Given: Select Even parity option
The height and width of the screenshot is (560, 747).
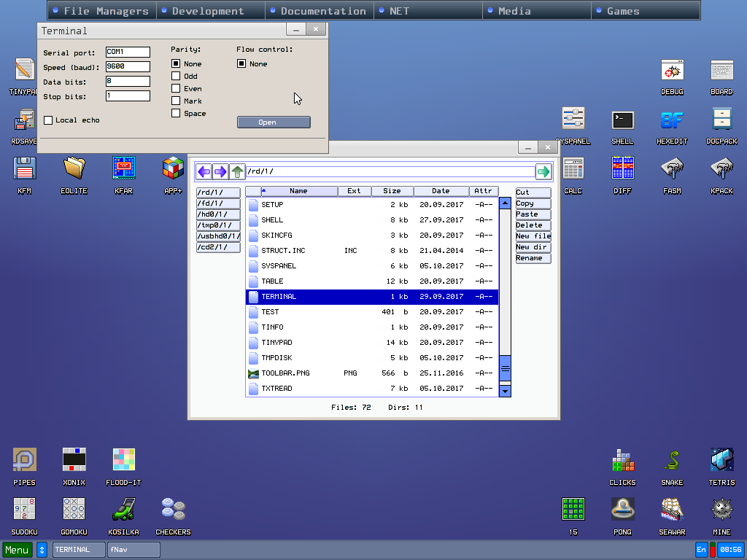Looking at the screenshot, I should coord(176,88).
